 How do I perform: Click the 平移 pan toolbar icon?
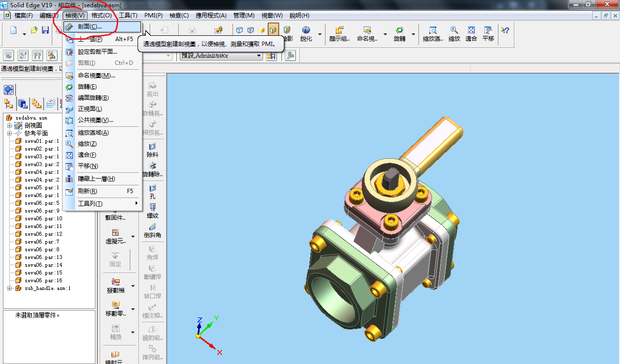click(488, 33)
